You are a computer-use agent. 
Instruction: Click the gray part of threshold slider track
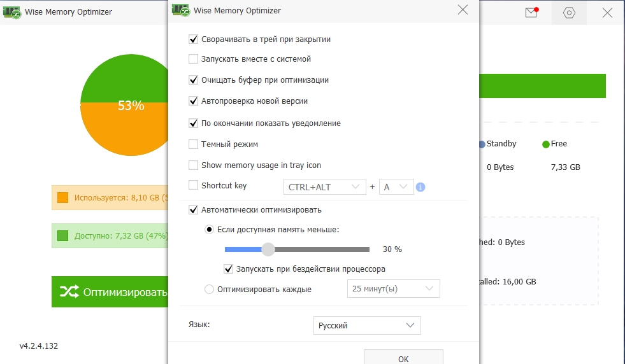[x=322, y=249]
